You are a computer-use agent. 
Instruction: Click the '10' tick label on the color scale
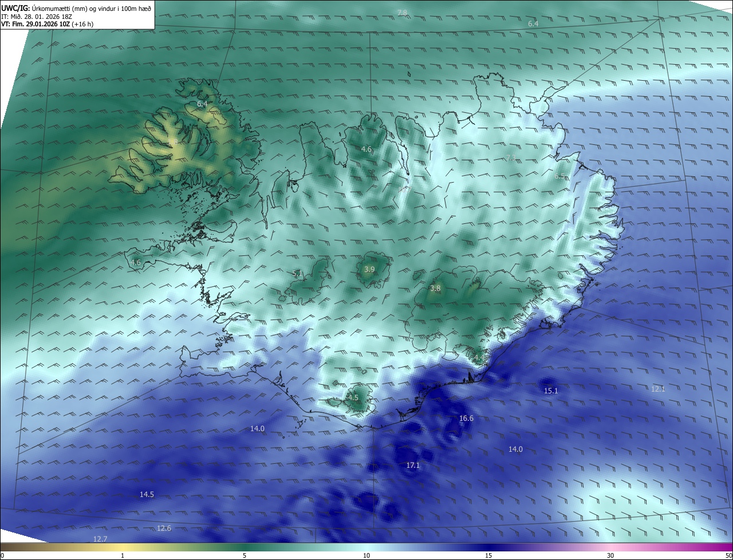[x=366, y=555]
